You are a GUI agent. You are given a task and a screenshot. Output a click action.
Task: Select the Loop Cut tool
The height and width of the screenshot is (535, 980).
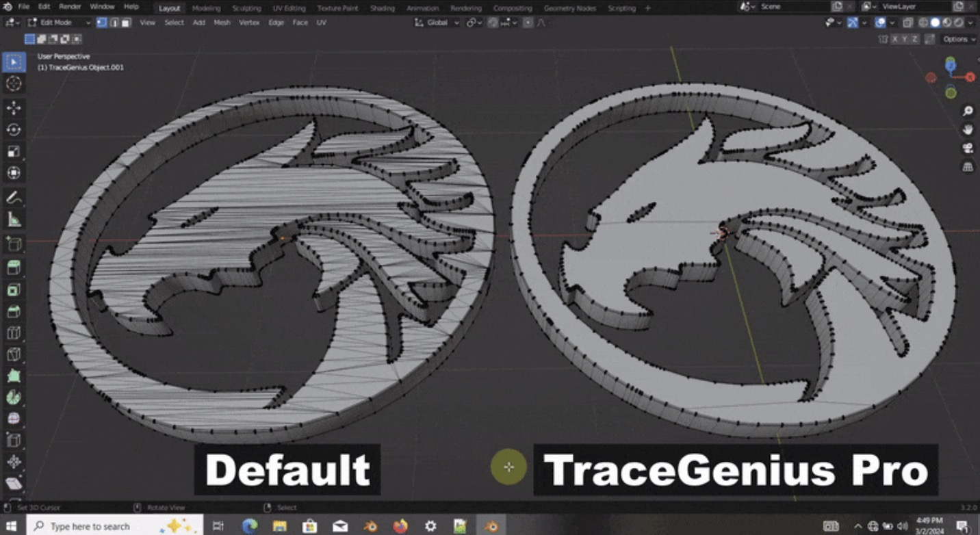13,333
